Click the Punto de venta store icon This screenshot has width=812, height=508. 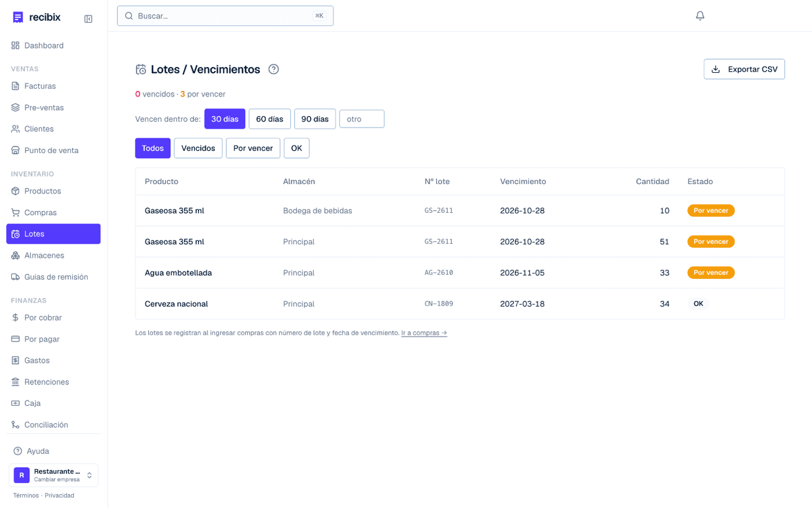(x=15, y=151)
